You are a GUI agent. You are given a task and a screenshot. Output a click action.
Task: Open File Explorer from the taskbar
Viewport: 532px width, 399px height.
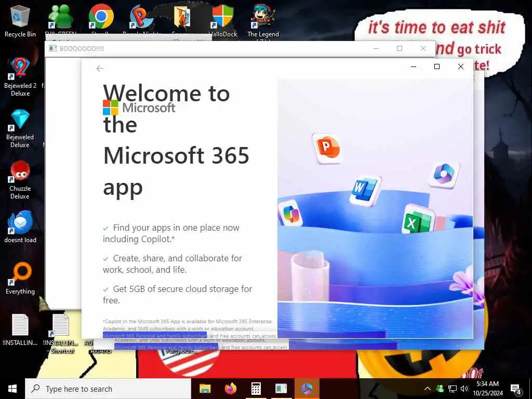click(205, 389)
